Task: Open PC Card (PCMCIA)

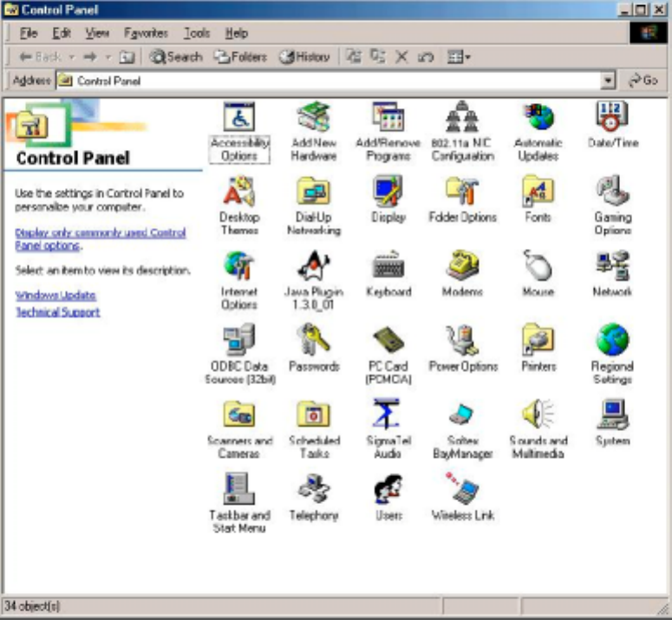Action: coord(388,355)
